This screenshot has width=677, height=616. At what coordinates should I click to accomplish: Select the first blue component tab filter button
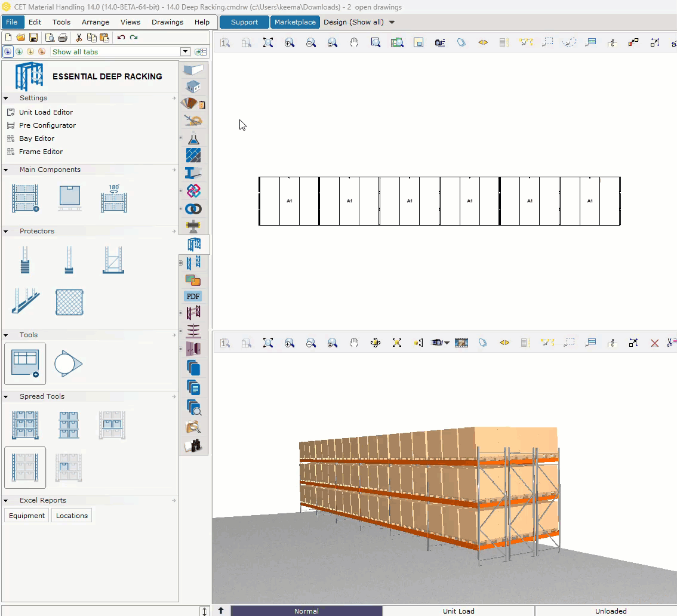point(8,52)
